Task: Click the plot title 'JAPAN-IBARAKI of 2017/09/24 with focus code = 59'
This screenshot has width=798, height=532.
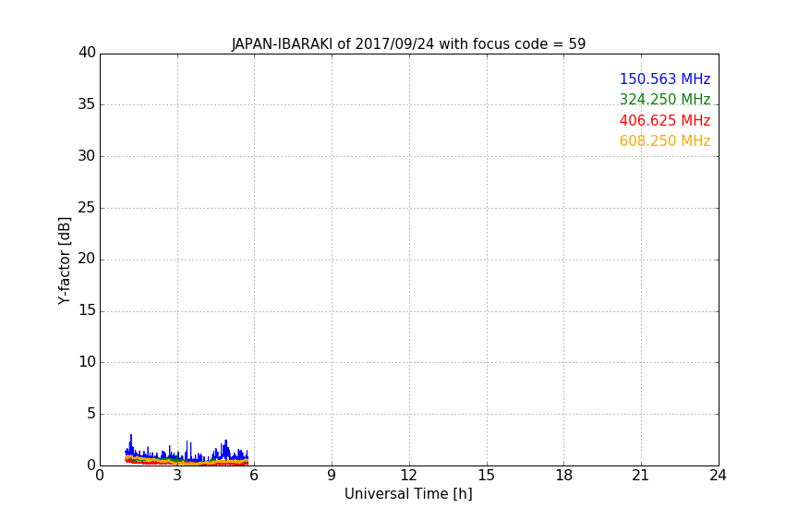Action: click(x=408, y=43)
